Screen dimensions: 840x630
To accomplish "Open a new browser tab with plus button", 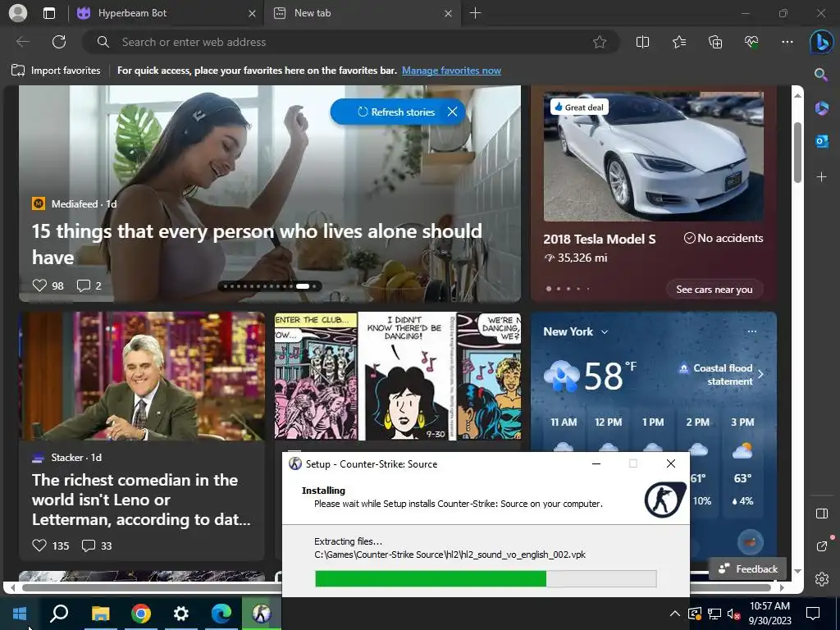I will [475, 13].
